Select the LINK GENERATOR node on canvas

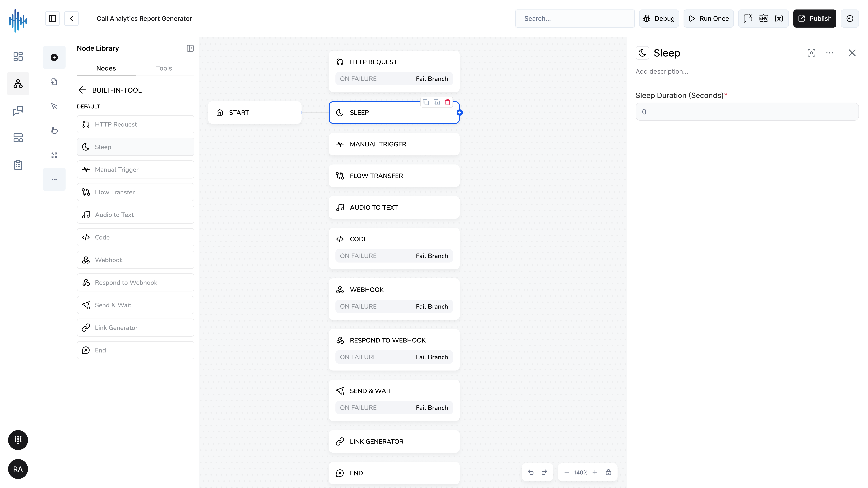point(394,441)
